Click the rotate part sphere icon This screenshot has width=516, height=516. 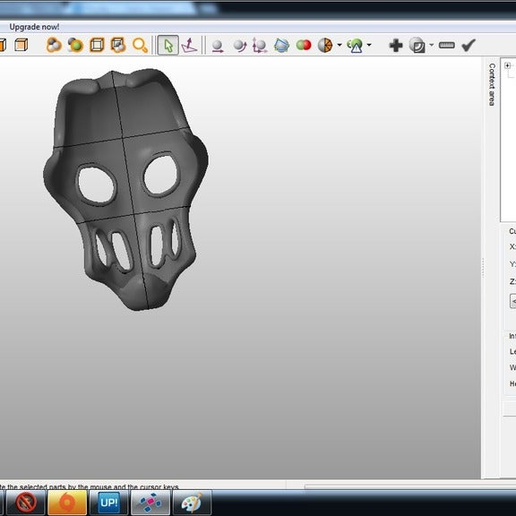pyautogui.click(x=240, y=46)
